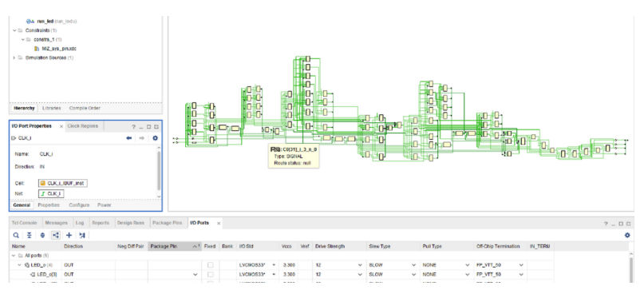The image size is (644, 302).
Task: Open Off-Chip Termination dropdown for LED_o (4) row
Action: point(521,265)
